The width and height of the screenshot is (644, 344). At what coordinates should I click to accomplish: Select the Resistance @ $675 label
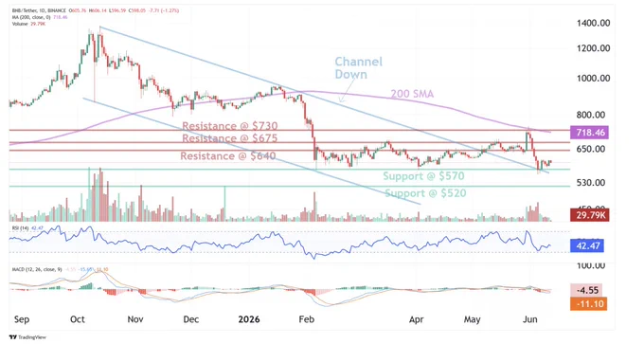[230, 138]
